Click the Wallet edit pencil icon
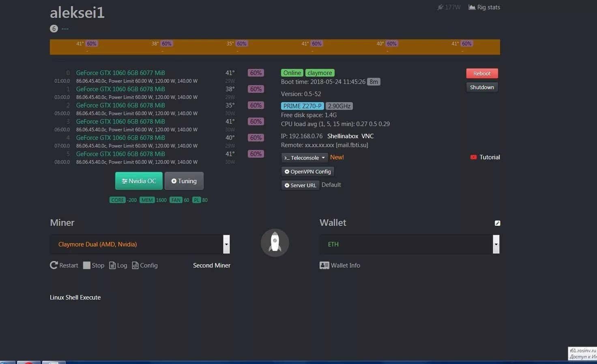Image resolution: width=597 pixels, height=364 pixels. point(497,223)
